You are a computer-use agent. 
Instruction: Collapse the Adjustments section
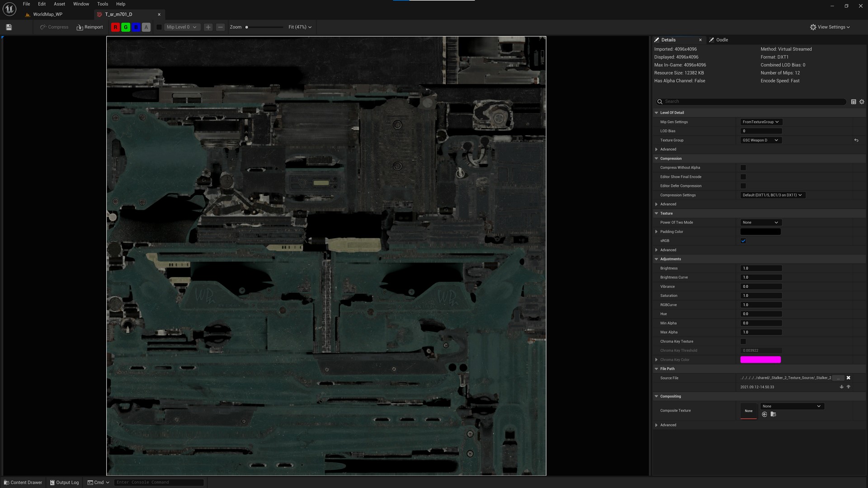(x=656, y=259)
